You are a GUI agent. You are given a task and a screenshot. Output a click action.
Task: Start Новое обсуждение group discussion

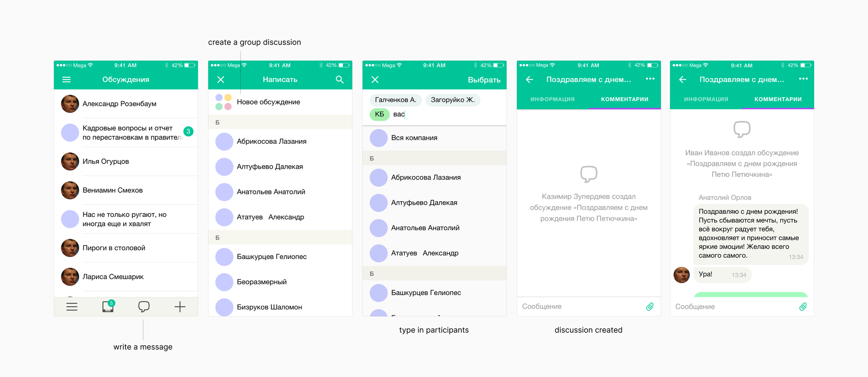(x=268, y=102)
